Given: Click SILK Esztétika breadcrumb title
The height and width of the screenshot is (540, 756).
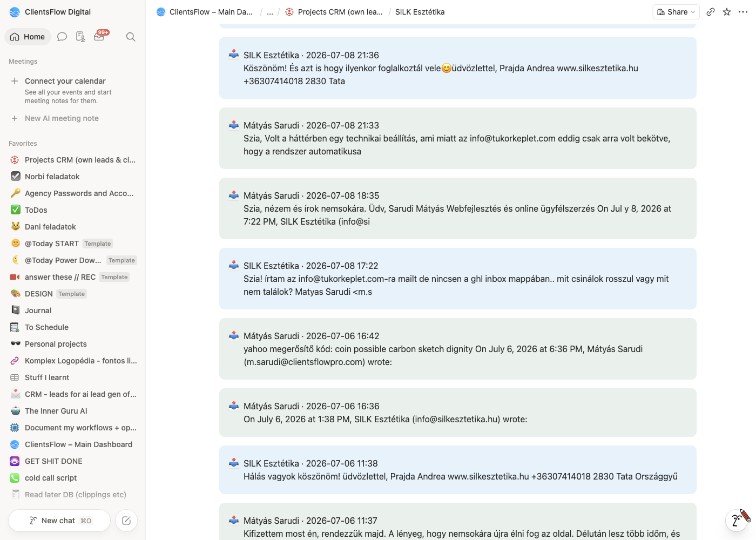Looking at the screenshot, I should 420,12.
